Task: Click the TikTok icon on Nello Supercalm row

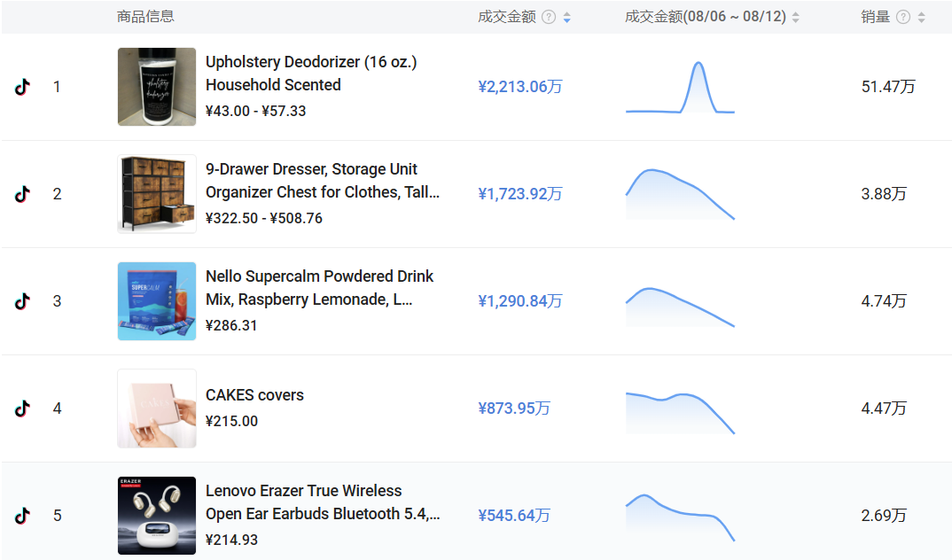Action: click(22, 301)
